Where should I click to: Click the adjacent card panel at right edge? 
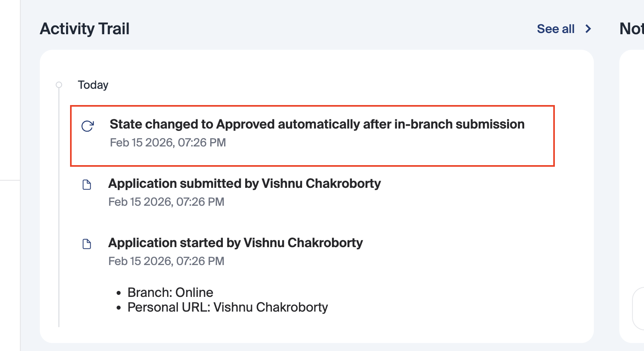tap(633, 159)
